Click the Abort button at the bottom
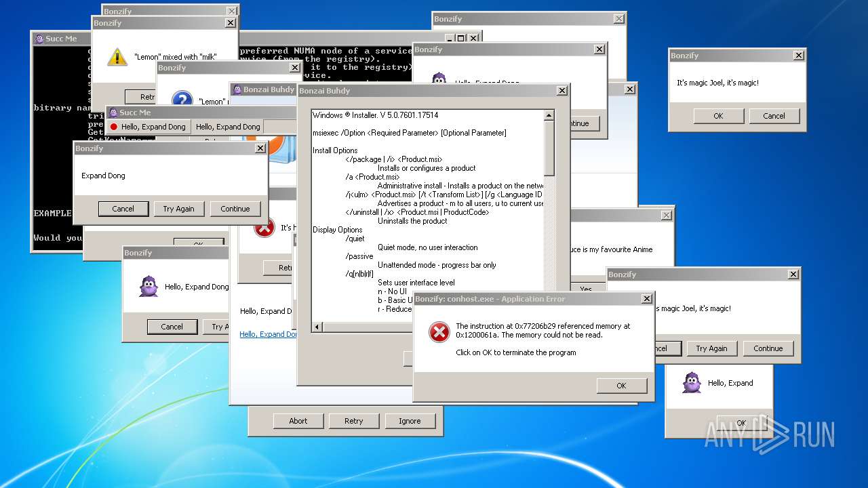The image size is (868, 488). tap(298, 421)
